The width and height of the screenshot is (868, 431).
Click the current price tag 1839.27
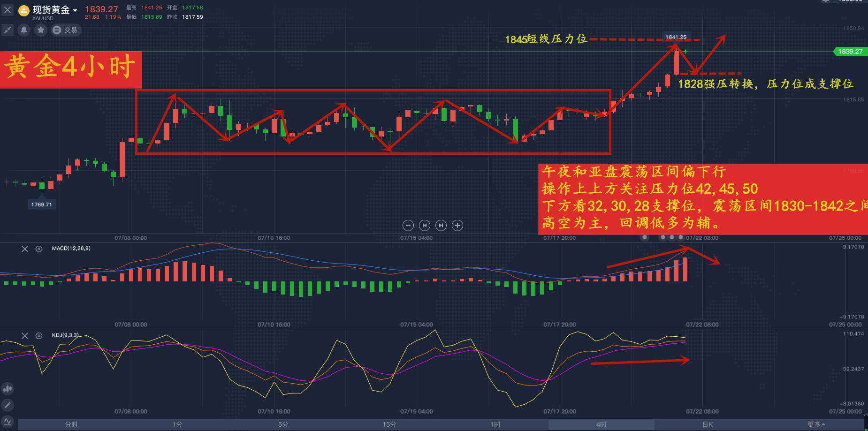[x=850, y=52]
